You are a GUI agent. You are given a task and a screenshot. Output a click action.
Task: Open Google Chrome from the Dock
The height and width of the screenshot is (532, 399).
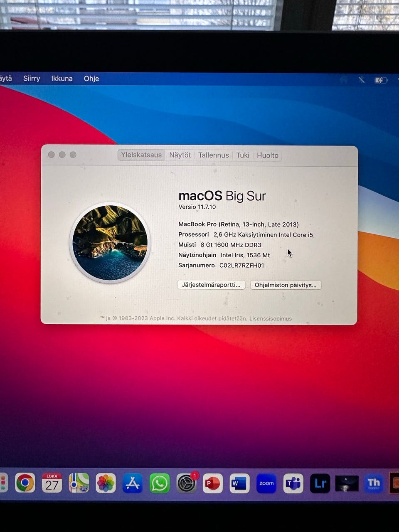(25, 483)
